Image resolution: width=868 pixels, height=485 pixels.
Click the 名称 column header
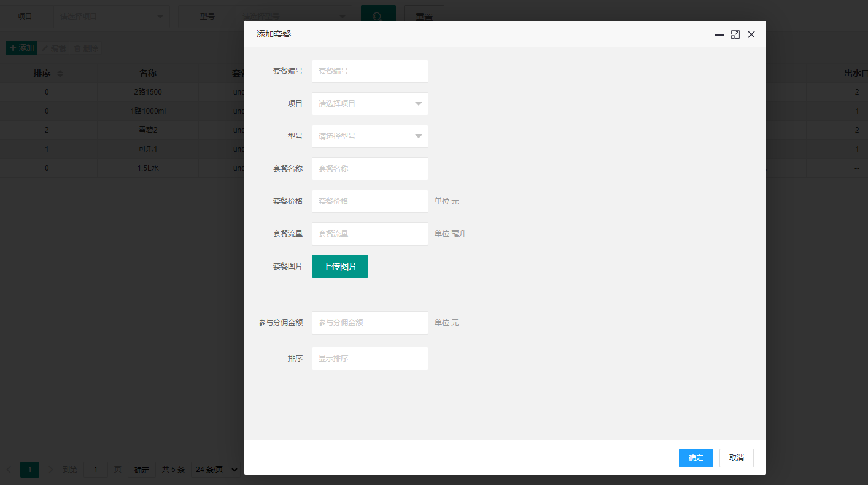pyautogui.click(x=148, y=74)
